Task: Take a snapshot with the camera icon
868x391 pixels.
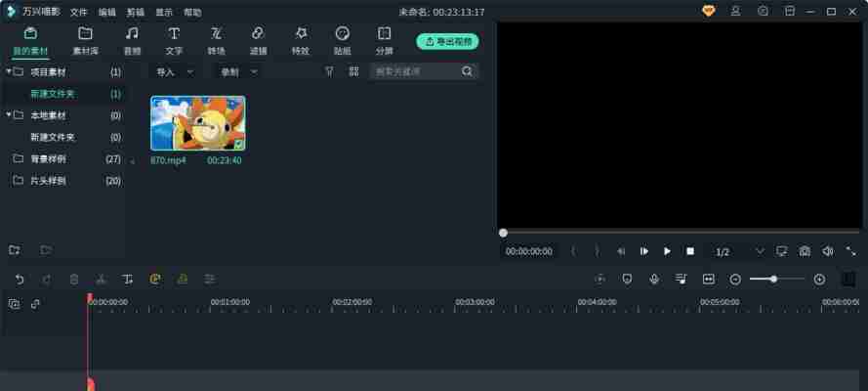Action: (x=805, y=251)
